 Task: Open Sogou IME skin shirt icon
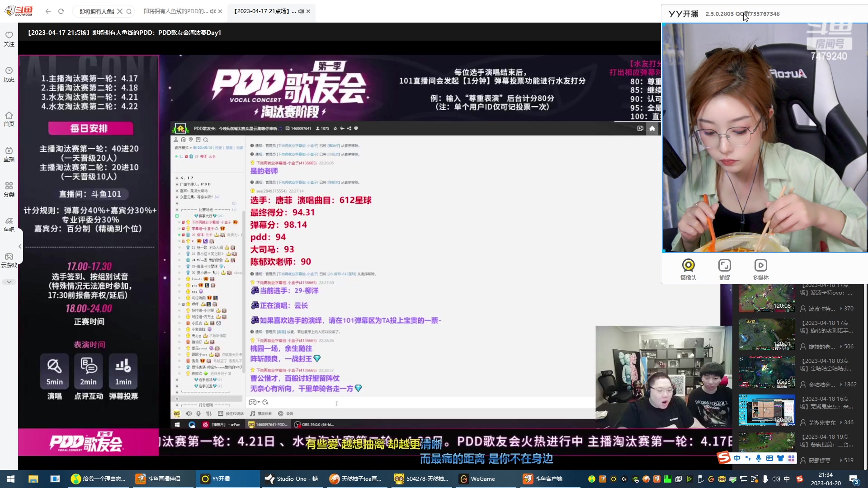(x=780, y=458)
